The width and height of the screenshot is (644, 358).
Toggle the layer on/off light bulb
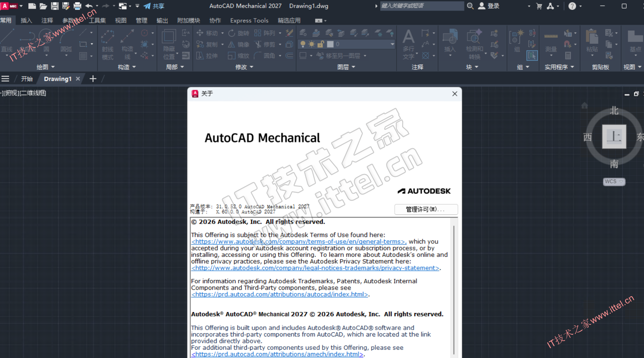[303, 44]
